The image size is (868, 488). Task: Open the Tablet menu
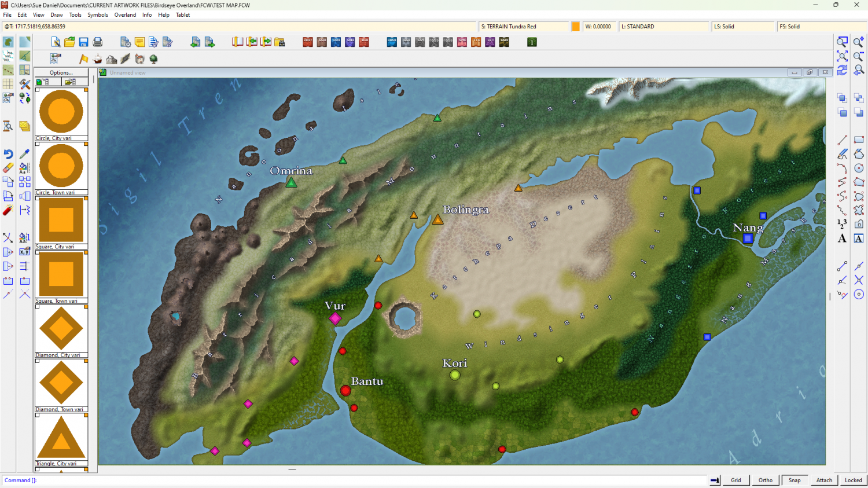coord(183,15)
